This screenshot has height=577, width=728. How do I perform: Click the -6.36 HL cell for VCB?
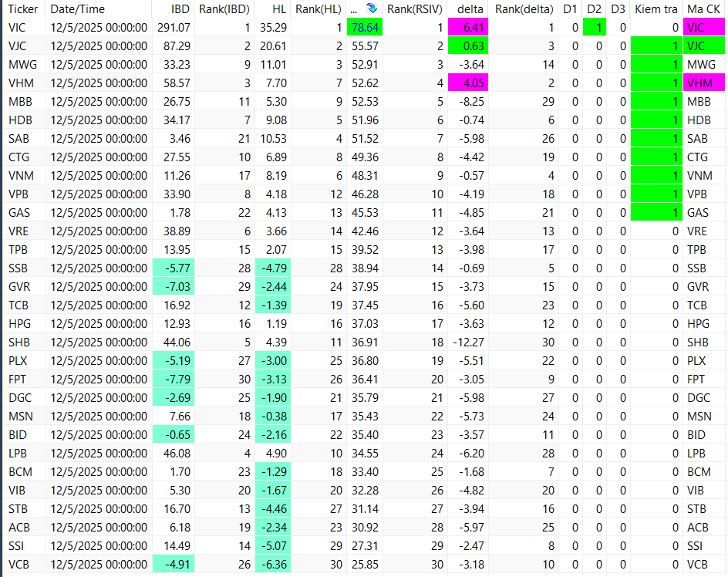click(269, 564)
